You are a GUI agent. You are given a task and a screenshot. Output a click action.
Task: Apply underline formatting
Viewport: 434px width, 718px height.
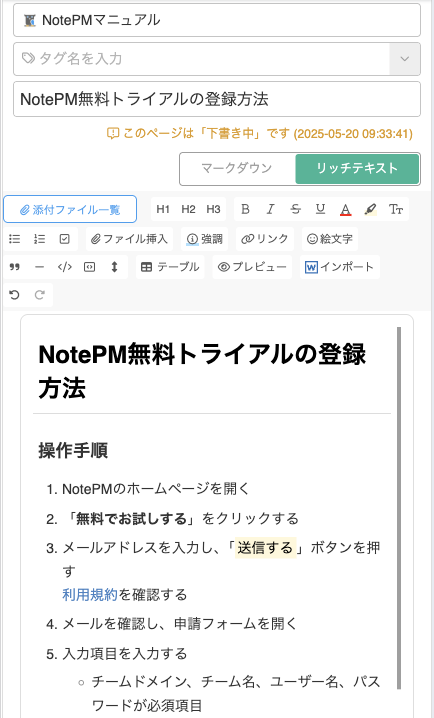(320, 209)
